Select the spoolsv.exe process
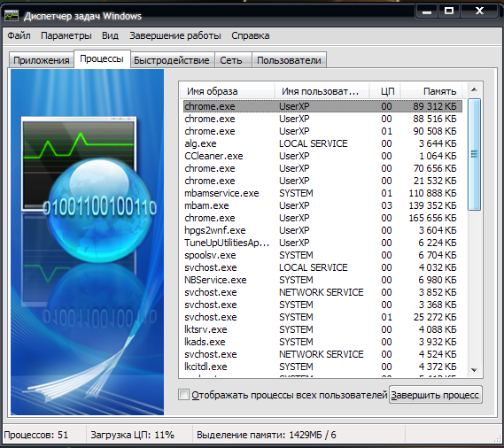Image resolution: width=504 pixels, height=448 pixels. pos(322,255)
